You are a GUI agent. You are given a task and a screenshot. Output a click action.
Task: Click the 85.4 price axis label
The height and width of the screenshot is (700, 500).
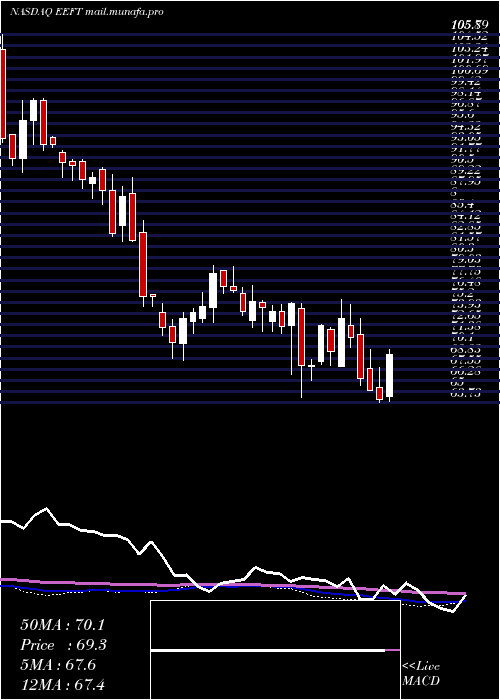462,205
